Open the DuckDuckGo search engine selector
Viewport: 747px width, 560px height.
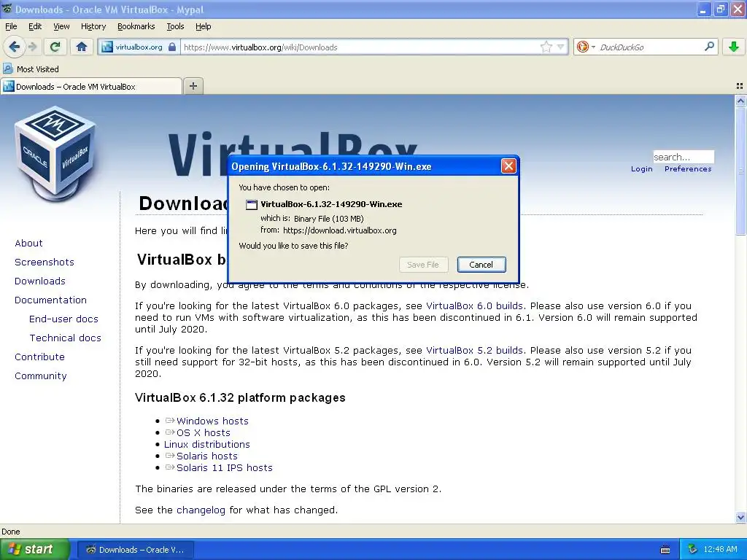click(x=586, y=47)
